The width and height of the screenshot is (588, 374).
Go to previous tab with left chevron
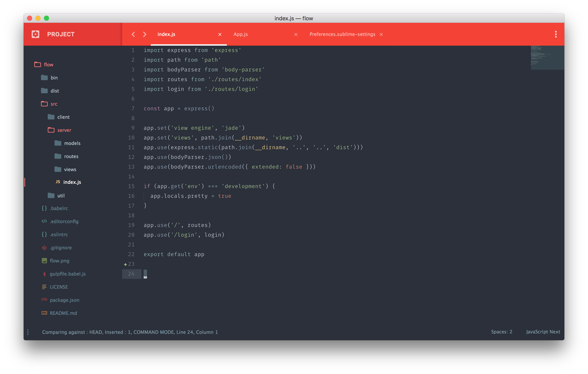pos(133,34)
